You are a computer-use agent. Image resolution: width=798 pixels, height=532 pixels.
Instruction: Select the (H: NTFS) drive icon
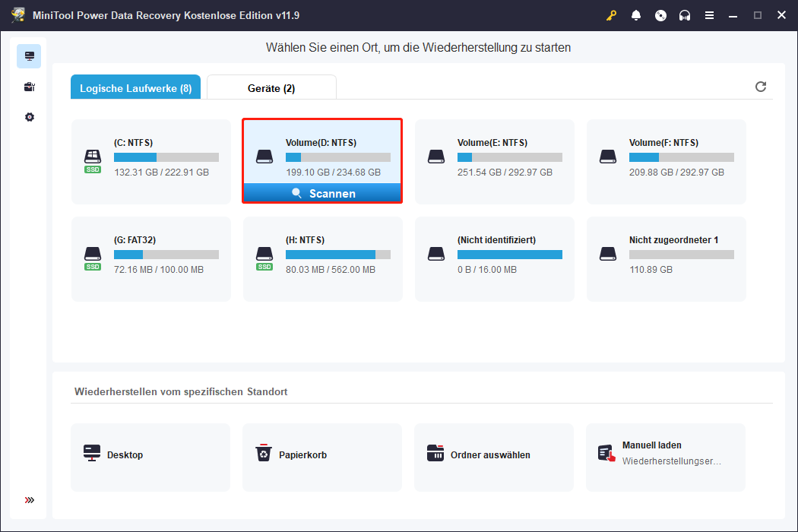pyautogui.click(x=264, y=254)
